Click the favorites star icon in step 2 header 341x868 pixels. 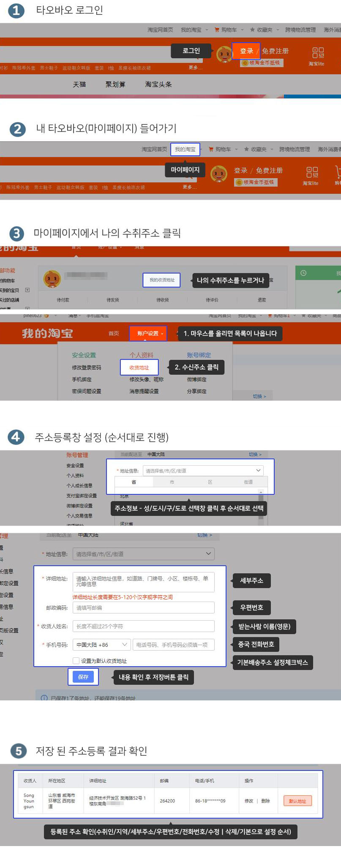coord(246,149)
